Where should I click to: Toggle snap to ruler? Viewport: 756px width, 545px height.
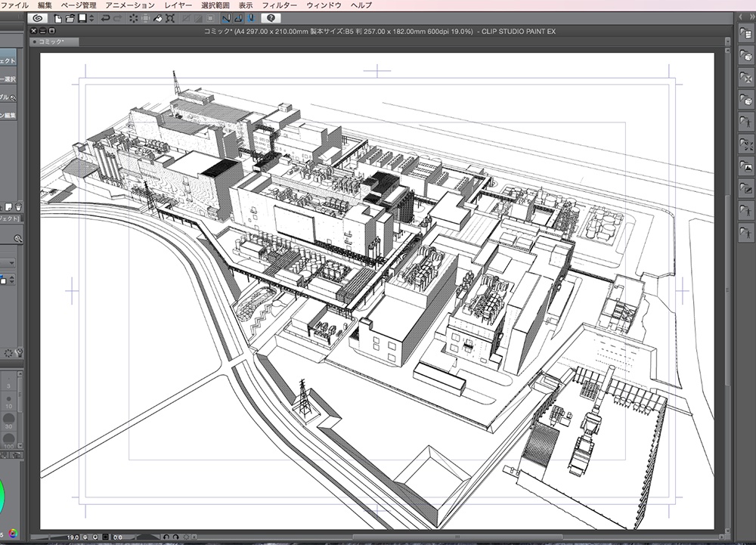[225, 17]
